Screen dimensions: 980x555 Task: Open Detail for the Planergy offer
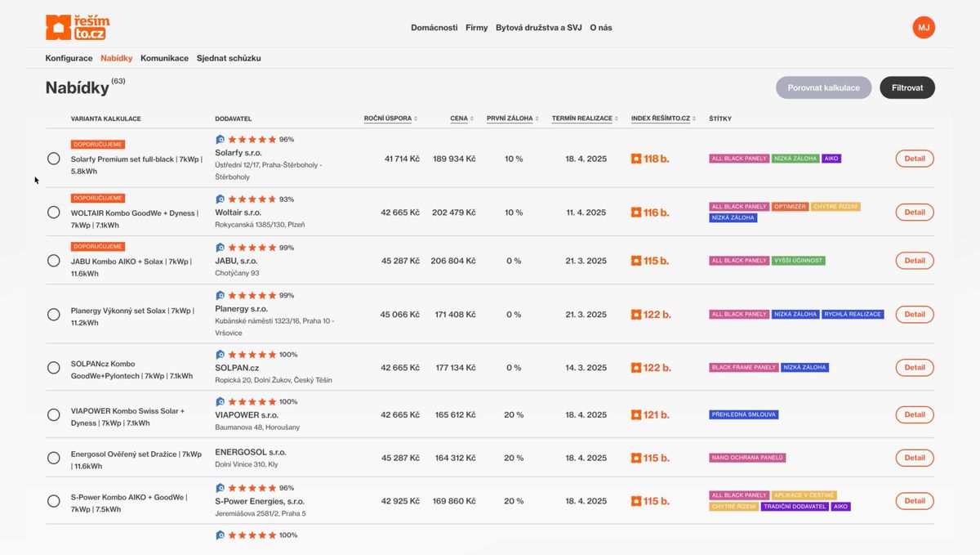point(915,314)
